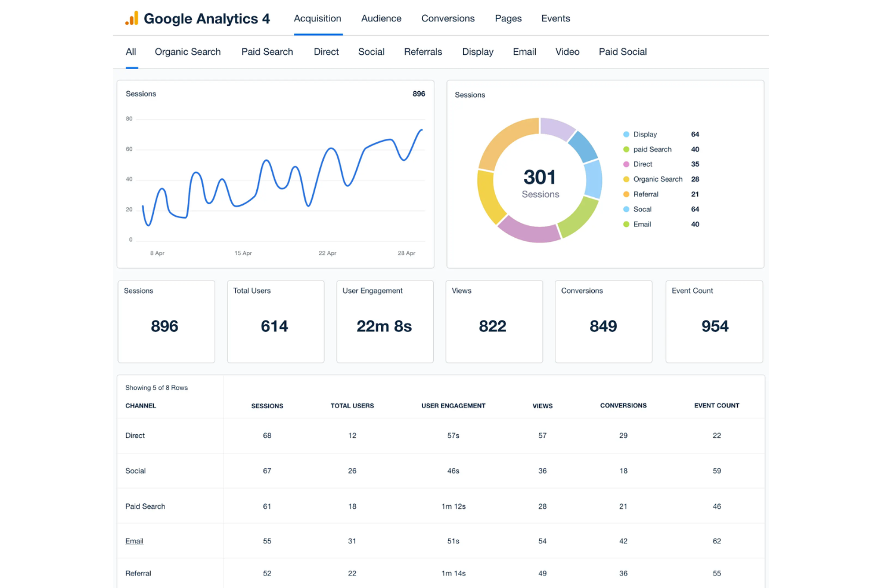Click the Views 822 card

(x=494, y=322)
